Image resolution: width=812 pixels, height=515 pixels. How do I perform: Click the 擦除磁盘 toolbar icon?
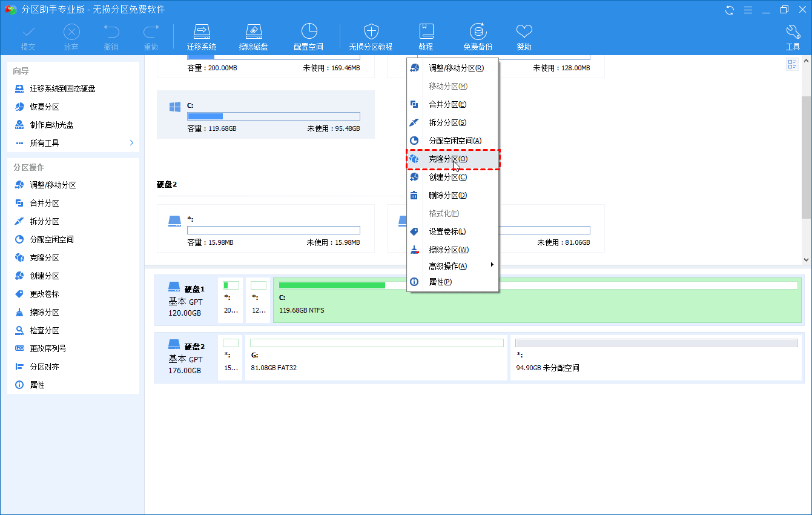click(x=253, y=33)
